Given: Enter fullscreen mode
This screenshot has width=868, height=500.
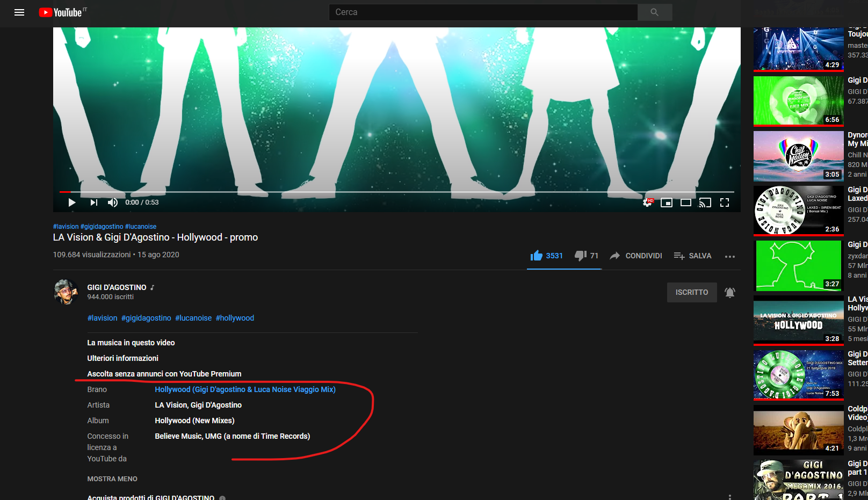Looking at the screenshot, I should [725, 202].
